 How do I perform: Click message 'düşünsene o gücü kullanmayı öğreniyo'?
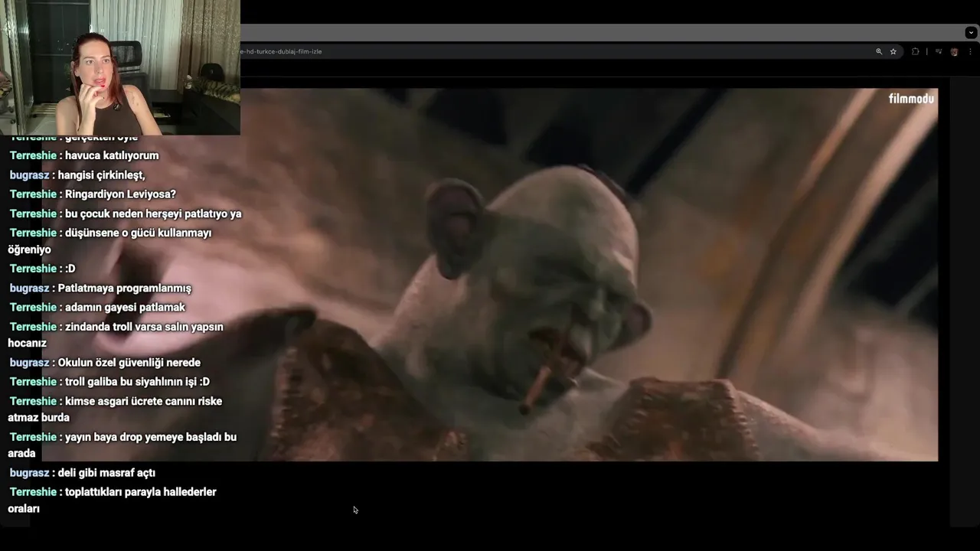110,241
